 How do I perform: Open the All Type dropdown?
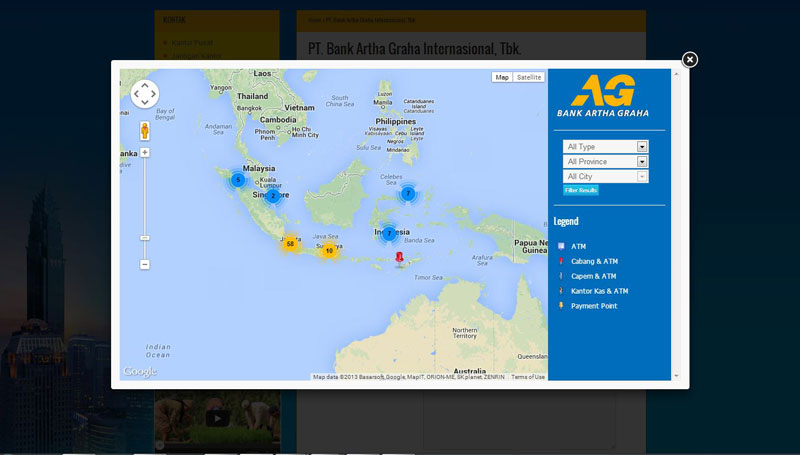tap(606, 146)
